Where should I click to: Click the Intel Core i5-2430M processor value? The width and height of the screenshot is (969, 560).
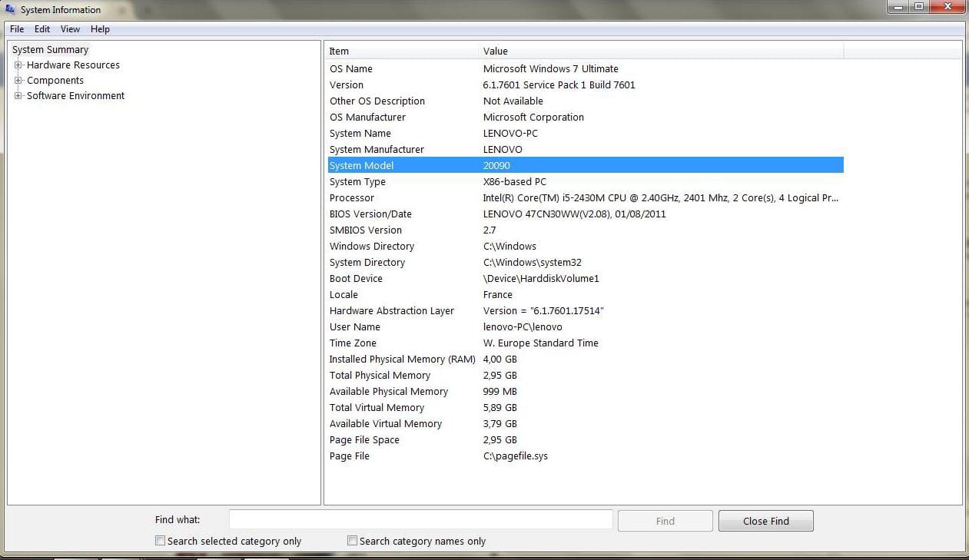tap(661, 198)
